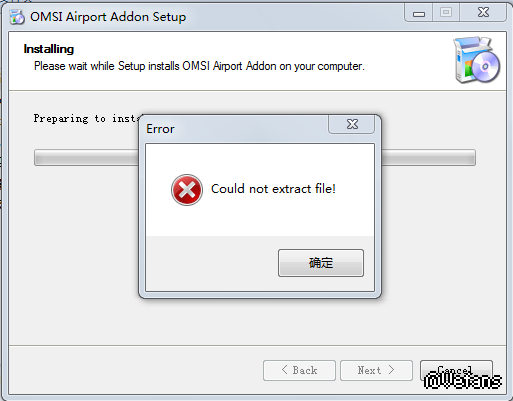Cancel the OMSI Airport Addon installation

(x=456, y=370)
